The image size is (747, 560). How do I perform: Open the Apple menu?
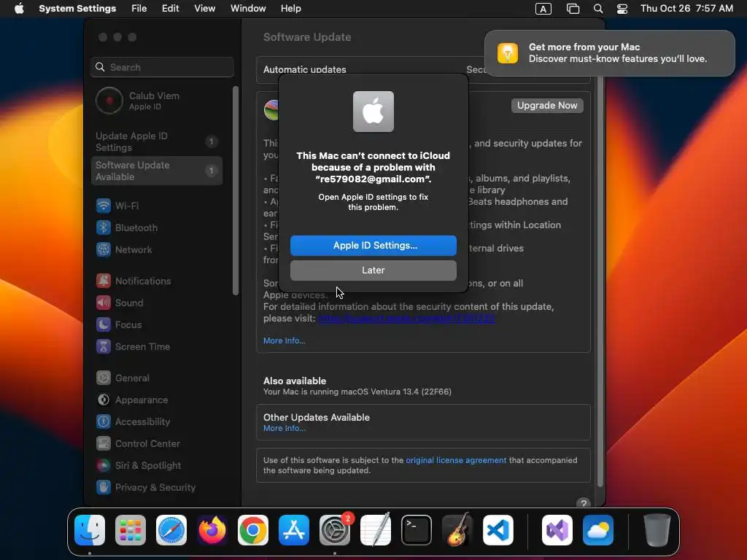(19, 9)
